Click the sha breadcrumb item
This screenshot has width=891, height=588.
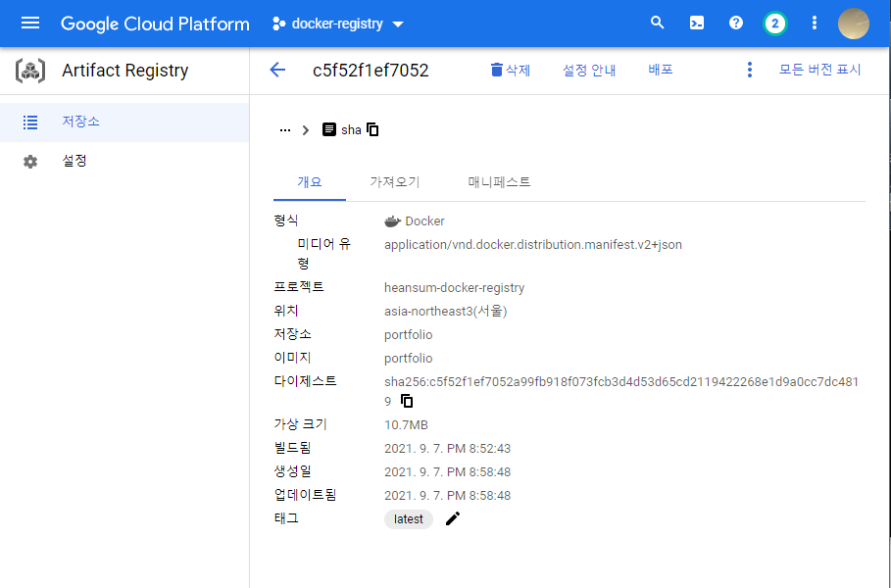pos(341,130)
